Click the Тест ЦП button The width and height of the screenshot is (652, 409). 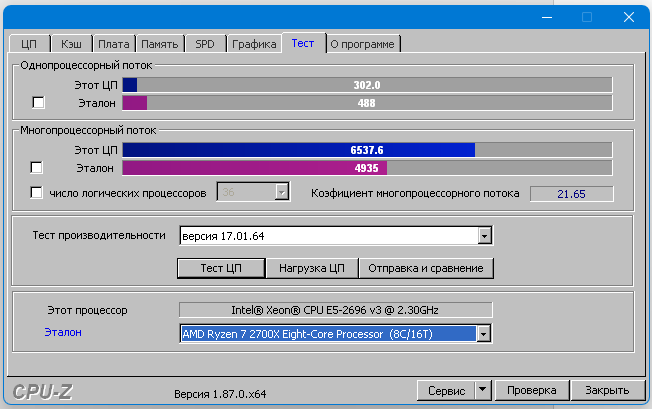pyautogui.click(x=221, y=268)
